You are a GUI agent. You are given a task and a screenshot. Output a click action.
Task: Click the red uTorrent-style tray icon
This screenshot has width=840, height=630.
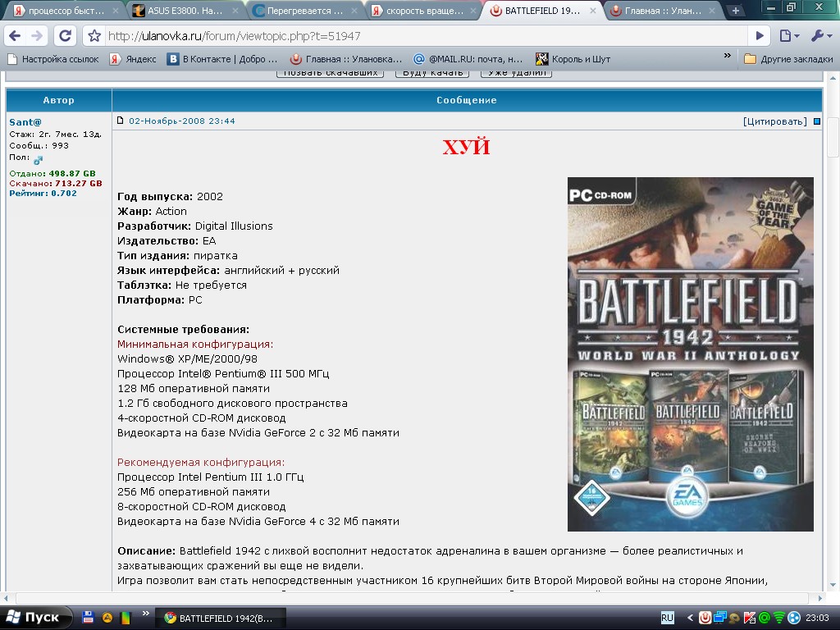point(705,618)
